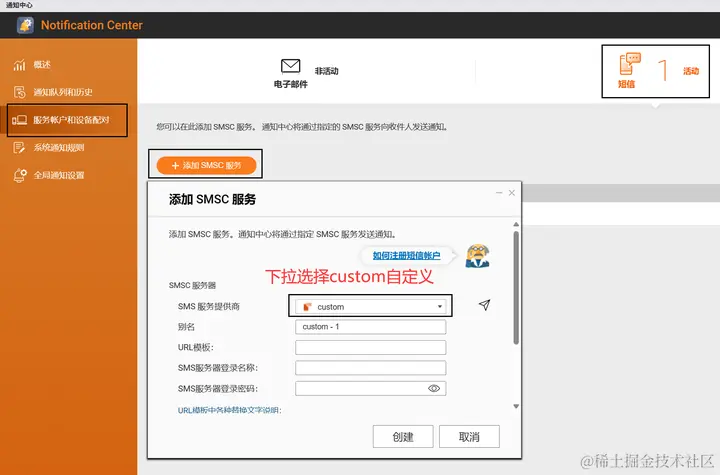
Task: Minimize the 添加 SMSC 服务 dialog
Action: pos(499,193)
